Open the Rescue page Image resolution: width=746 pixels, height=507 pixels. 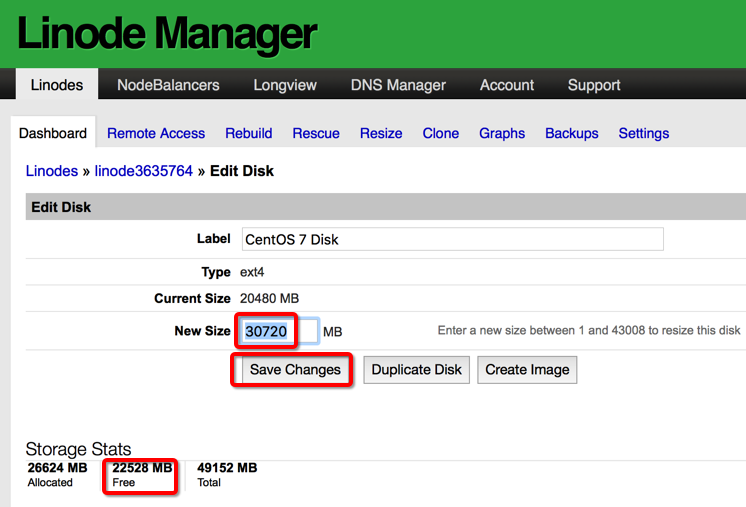click(316, 133)
